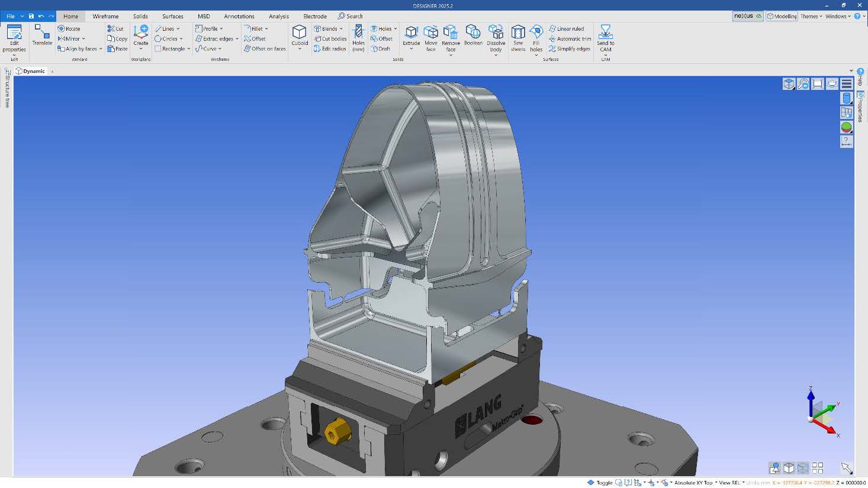
Task: Apply Automatic trim
Action: pyautogui.click(x=570, y=38)
